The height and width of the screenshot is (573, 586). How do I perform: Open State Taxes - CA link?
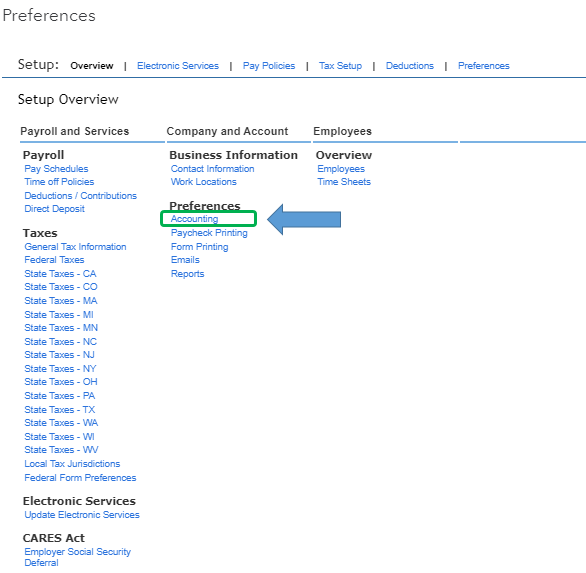(x=61, y=274)
